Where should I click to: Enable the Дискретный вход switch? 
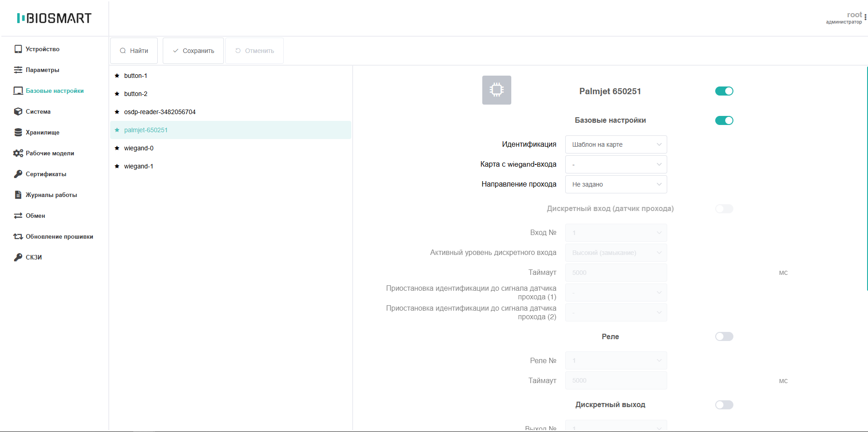tap(724, 209)
